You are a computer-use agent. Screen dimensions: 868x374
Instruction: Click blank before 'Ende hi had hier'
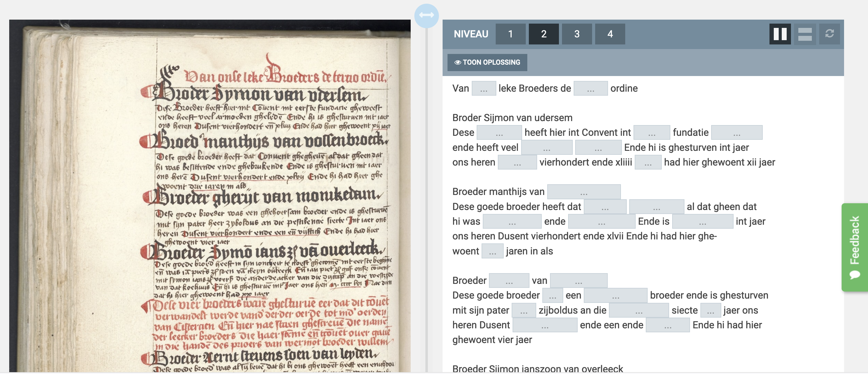coord(668,325)
